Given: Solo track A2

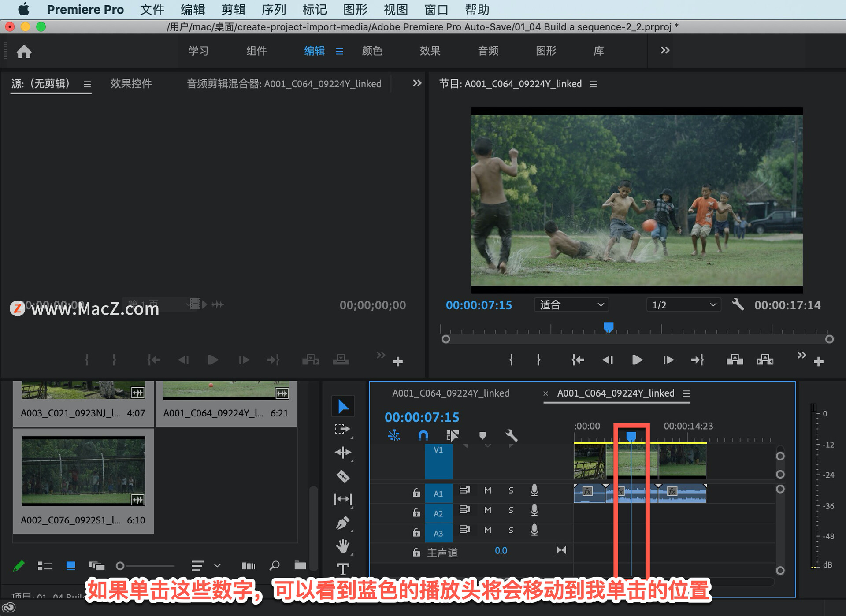Looking at the screenshot, I should point(511,510).
